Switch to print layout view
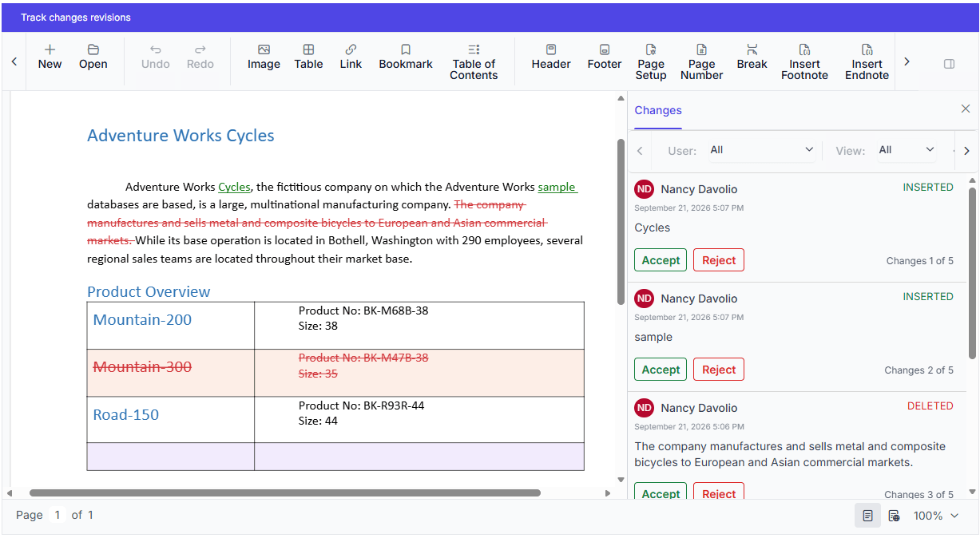980x538 pixels. 867,516
